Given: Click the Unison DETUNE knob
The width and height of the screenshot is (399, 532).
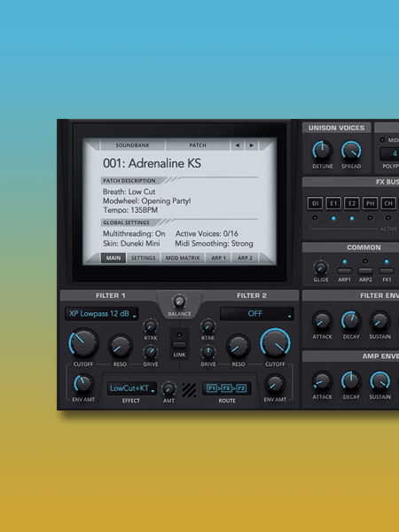Looking at the screenshot, I should point(323,151).
